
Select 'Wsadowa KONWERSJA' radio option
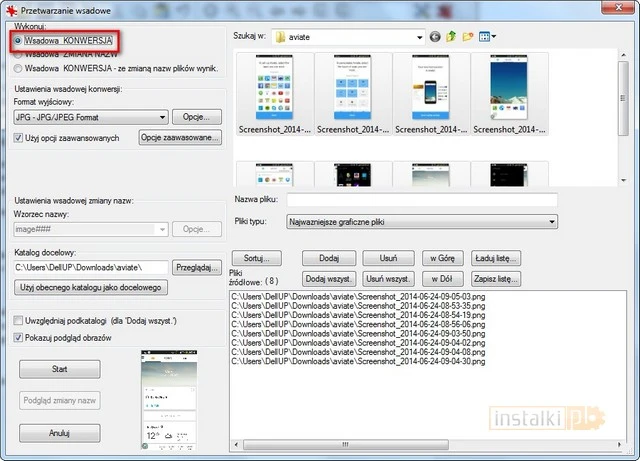pyautogui.click(x=19, y=40)
